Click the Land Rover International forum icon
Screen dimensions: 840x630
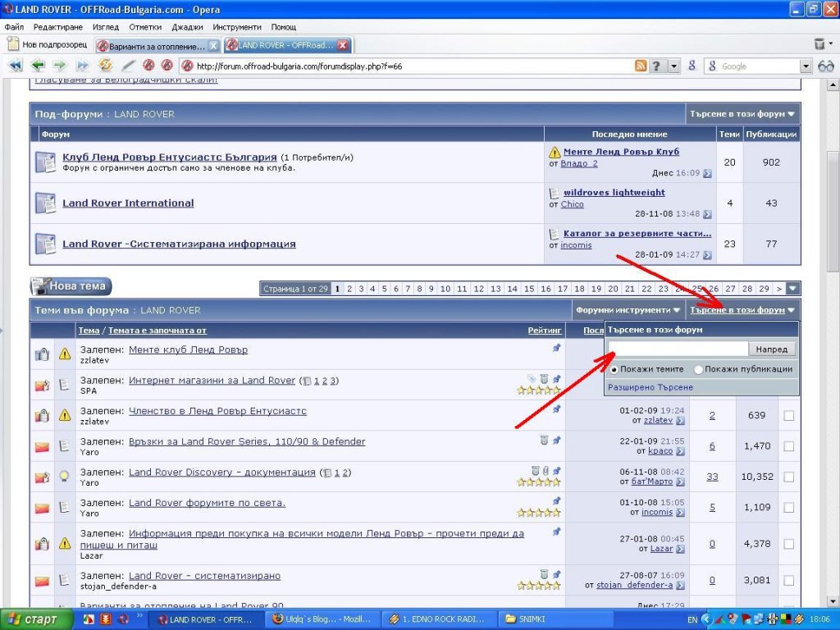click(45, 203)
